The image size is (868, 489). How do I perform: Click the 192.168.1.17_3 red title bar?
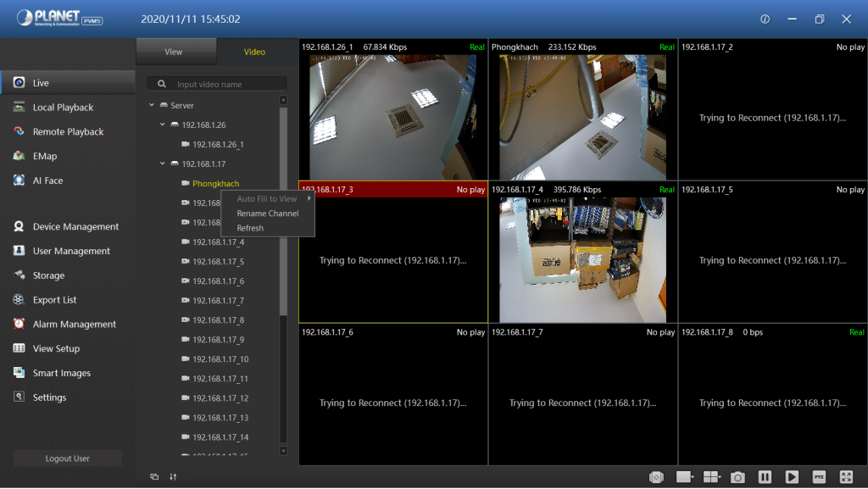(x=393, y=189)
